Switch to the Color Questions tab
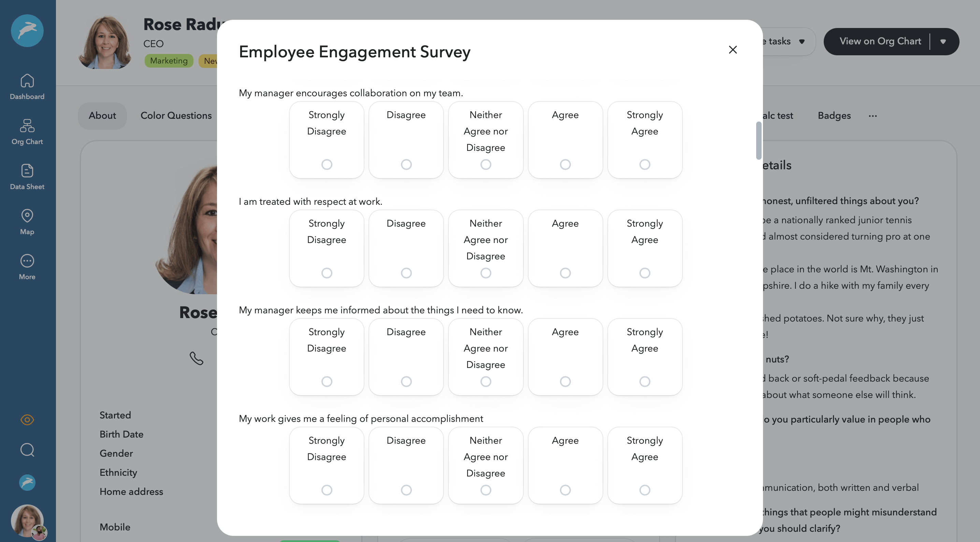Screen dimensions: 980x542 tap(176, 116)
